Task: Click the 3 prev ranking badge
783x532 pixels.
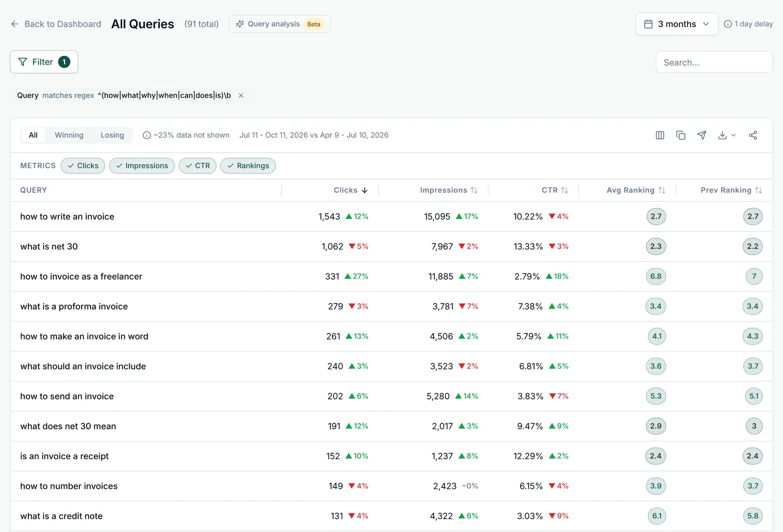Action: coord(754,426)
